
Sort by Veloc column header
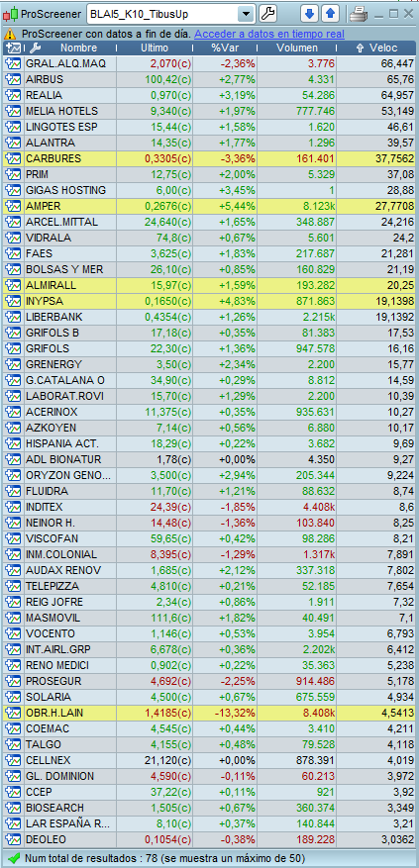point(376,48)
